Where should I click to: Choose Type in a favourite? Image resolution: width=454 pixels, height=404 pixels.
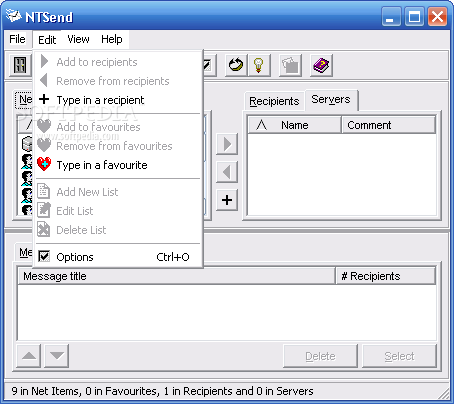tap(118, 165)
